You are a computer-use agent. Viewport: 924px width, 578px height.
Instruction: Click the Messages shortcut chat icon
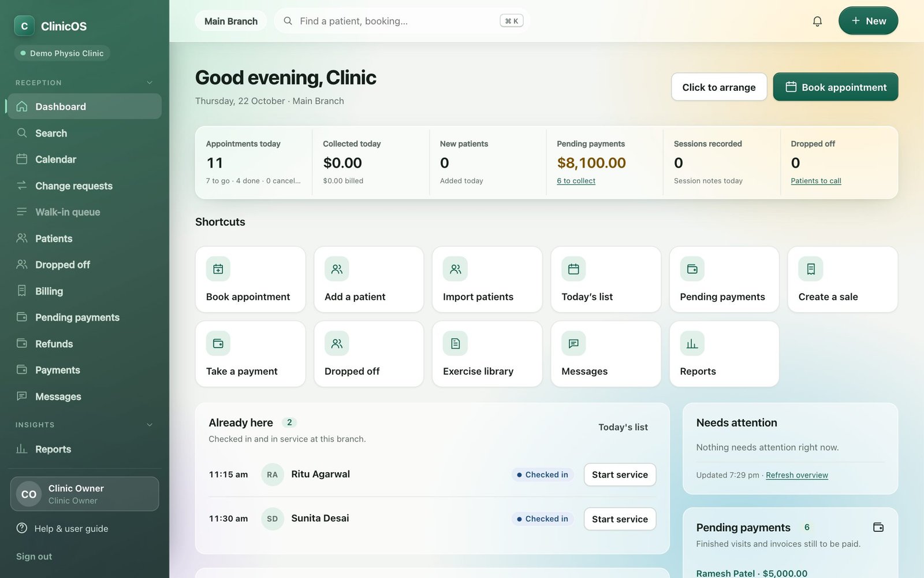pos(573,343)
